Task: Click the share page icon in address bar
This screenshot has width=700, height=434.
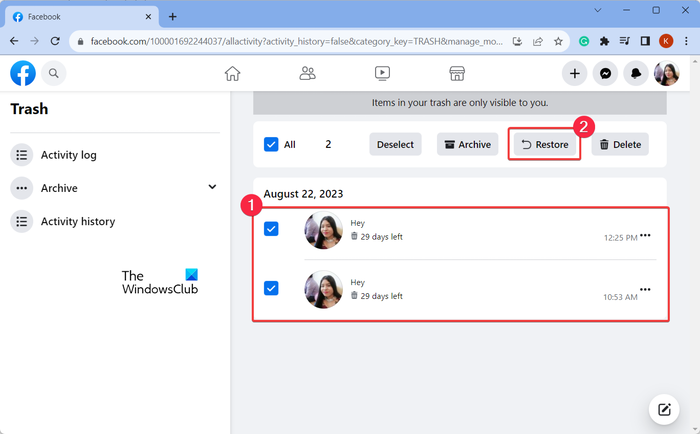Action: point(538,42)
